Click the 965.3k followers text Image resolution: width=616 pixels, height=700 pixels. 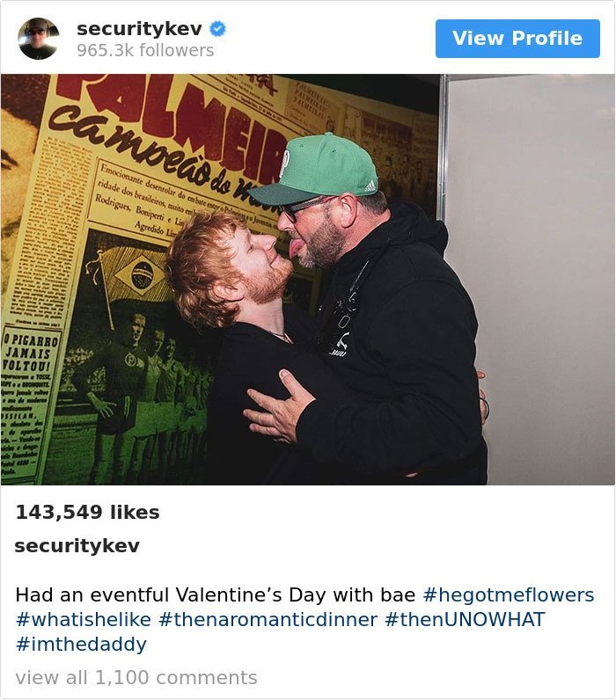coord(145,50)
